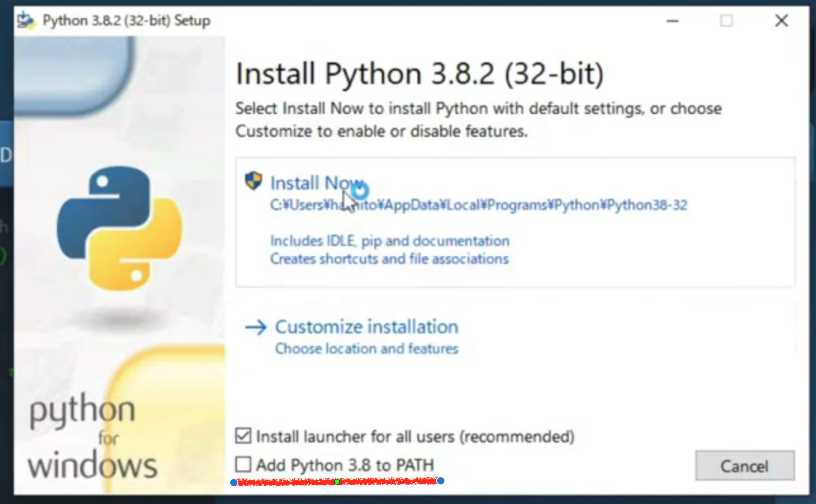Click the UAC shield icon beside Install Now

[x=253, y=181]
